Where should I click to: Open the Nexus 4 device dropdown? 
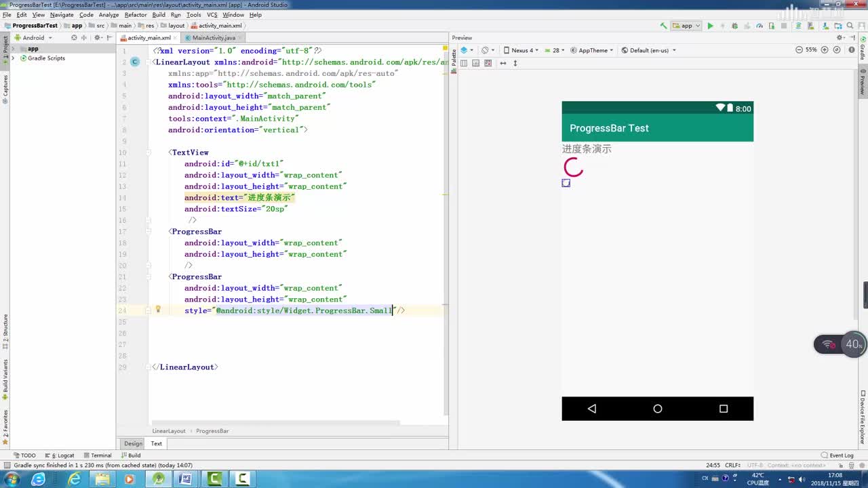521,50
